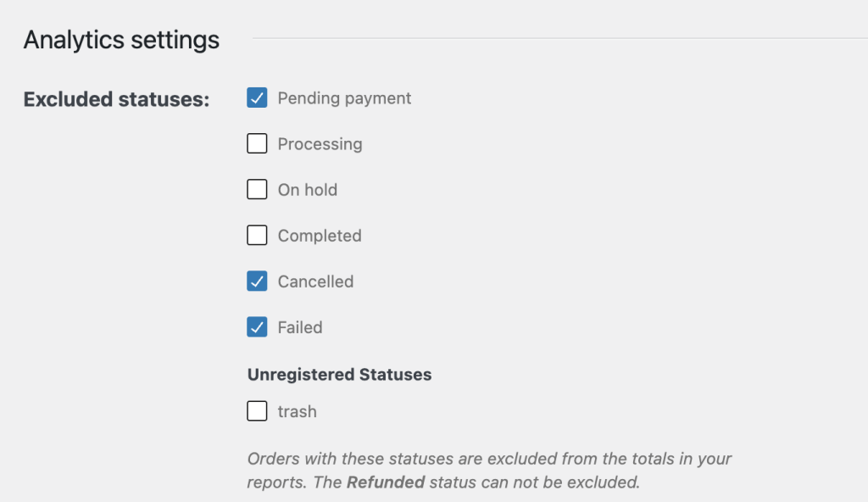Click the Pending payment label text
This screenshot has width=868, height=502.
pyautogui.click(x=344, y=98)
